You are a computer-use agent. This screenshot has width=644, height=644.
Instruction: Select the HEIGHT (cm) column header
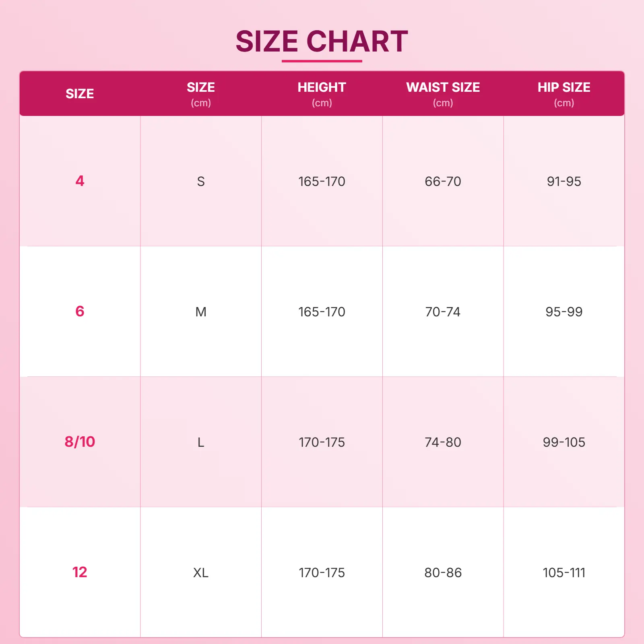coord(322,94)
